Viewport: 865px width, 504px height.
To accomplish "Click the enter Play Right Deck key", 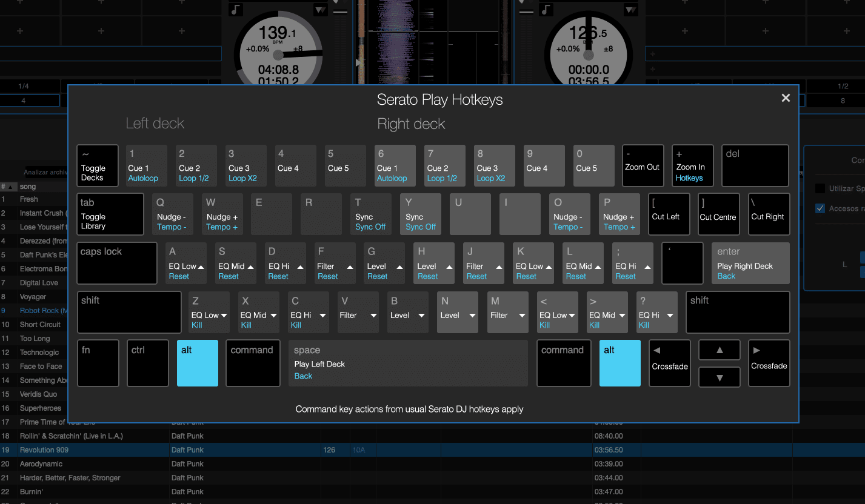I will (x=751, y=264).
